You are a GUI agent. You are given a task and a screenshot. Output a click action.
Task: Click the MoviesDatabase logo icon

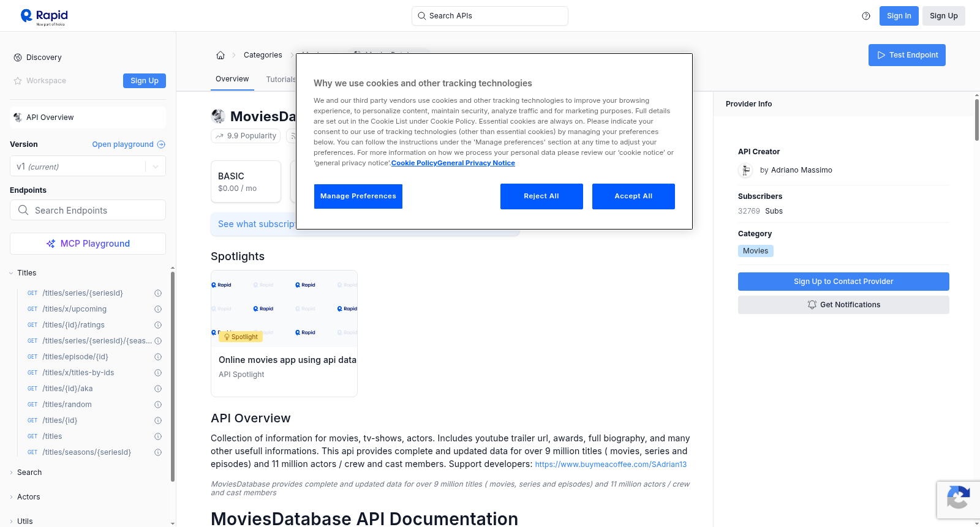click(218, 116)
